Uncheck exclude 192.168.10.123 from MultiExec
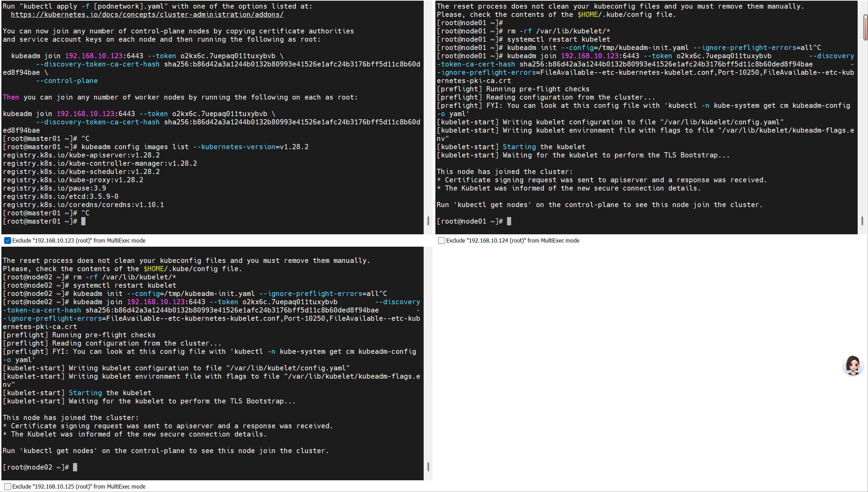 tap(7, 240)
